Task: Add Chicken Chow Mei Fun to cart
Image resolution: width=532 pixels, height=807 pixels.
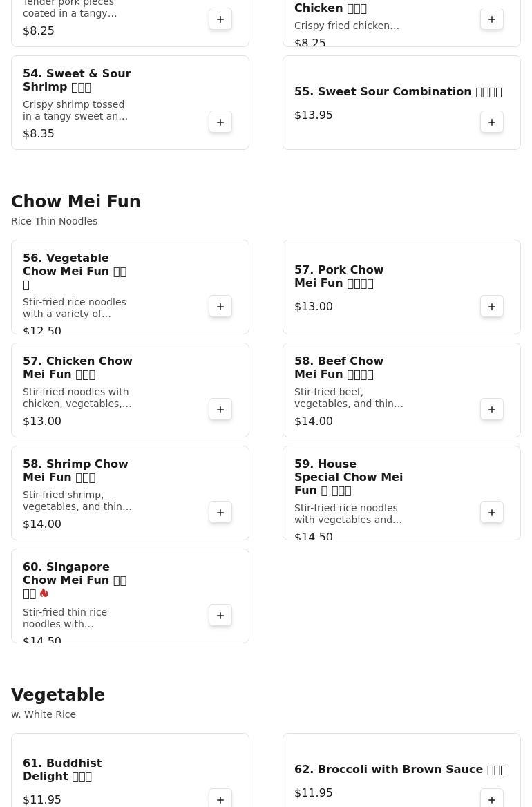Action: coord(220,410)
